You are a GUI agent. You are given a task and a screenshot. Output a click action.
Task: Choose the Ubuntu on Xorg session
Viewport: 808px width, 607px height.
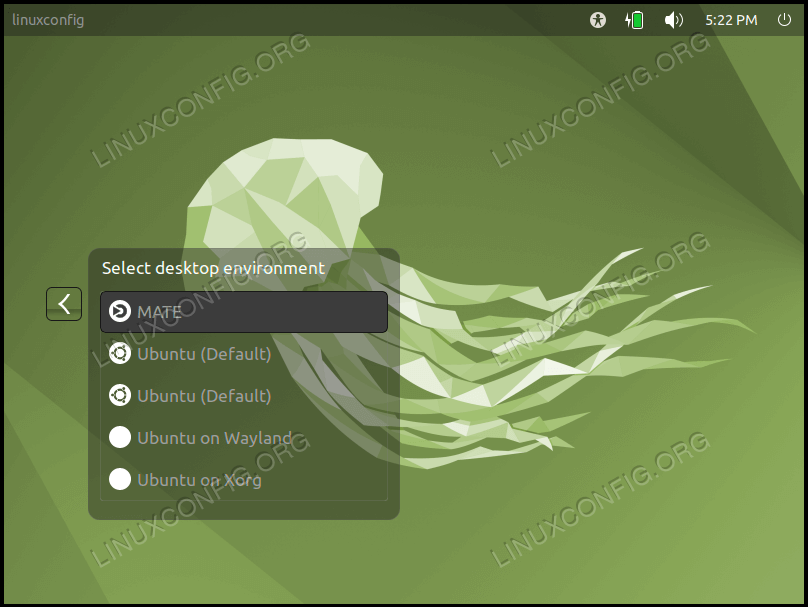(244, 480)
